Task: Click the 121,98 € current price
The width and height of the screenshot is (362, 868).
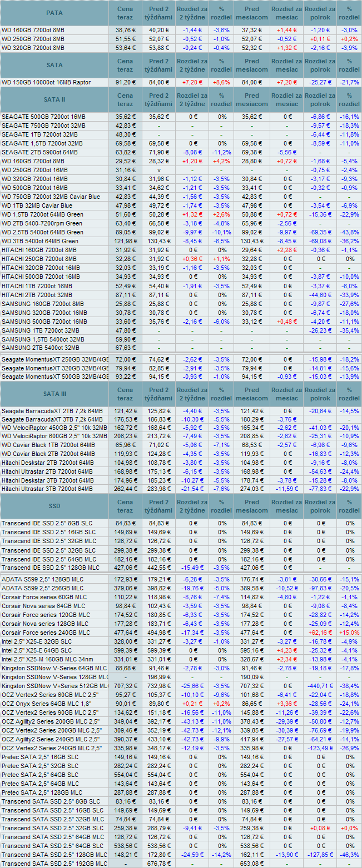Action: click(x=126, y=241)
